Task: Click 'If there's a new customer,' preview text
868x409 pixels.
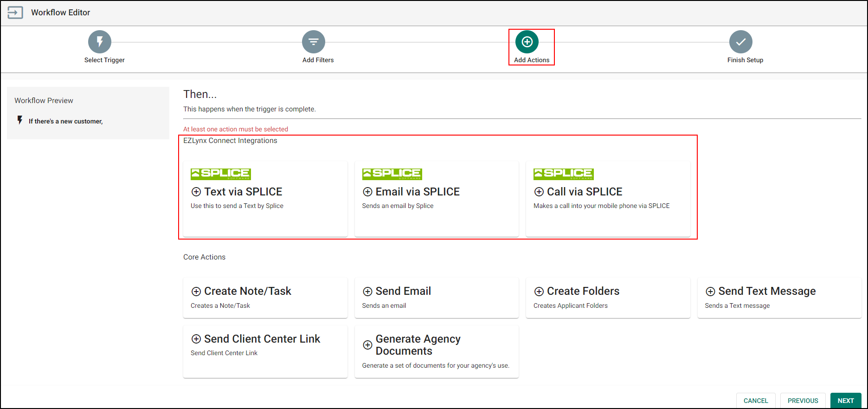Action: click(x=66, y=121)
